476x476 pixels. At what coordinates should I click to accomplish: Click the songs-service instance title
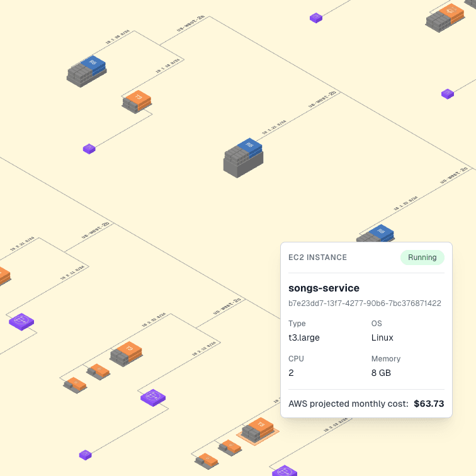click(x=324, y=288)
